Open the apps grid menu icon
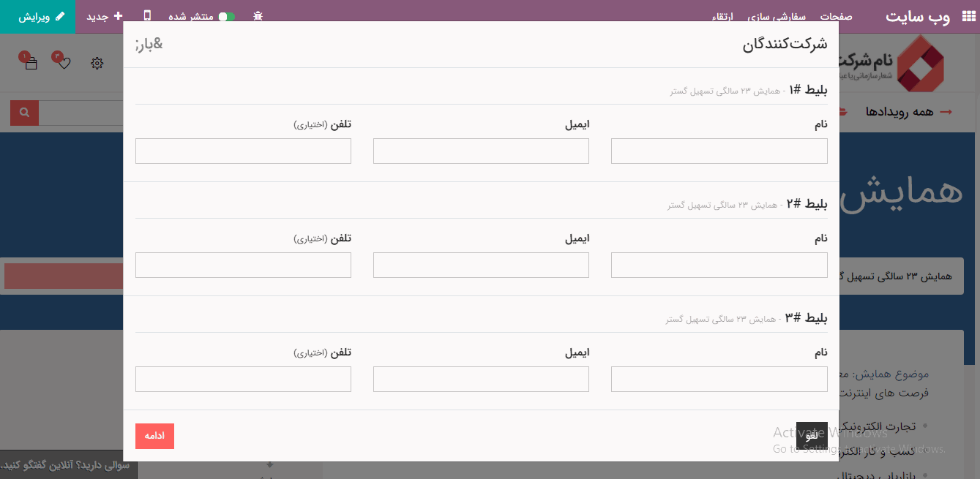The image size is (980, 479). (x=969, y=16)
